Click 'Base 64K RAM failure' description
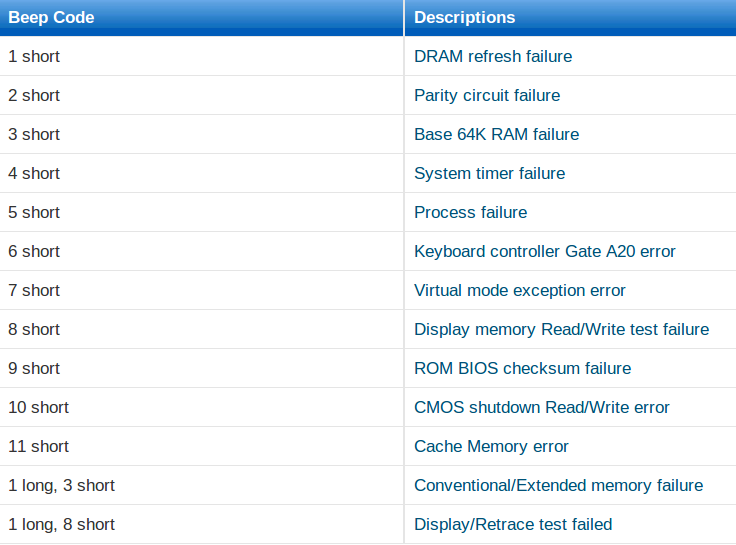Image resolution: width=736 pixels, height=545 pixels. (496, 134)
